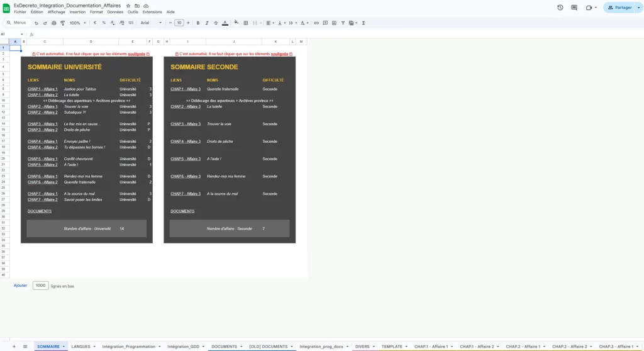644x351 pixels.
Task: Print the spreadsheet with printer icon
Action: coord(54,23)
